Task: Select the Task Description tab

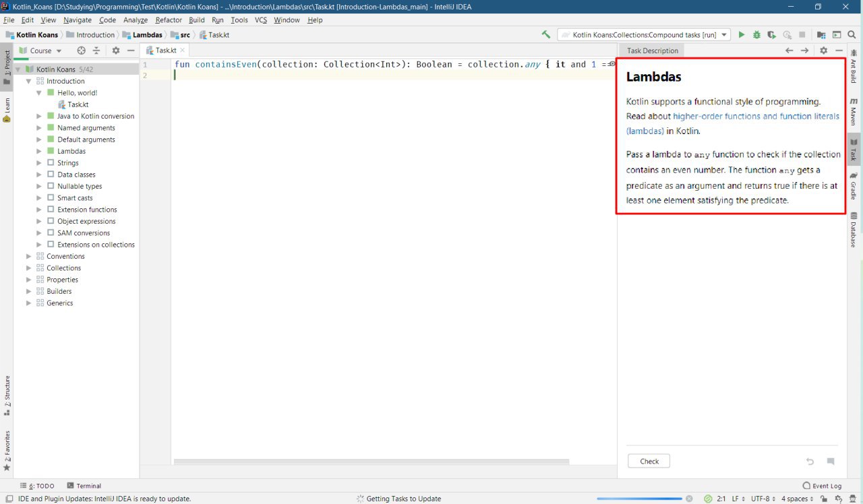Action: (x=652, y=51)
